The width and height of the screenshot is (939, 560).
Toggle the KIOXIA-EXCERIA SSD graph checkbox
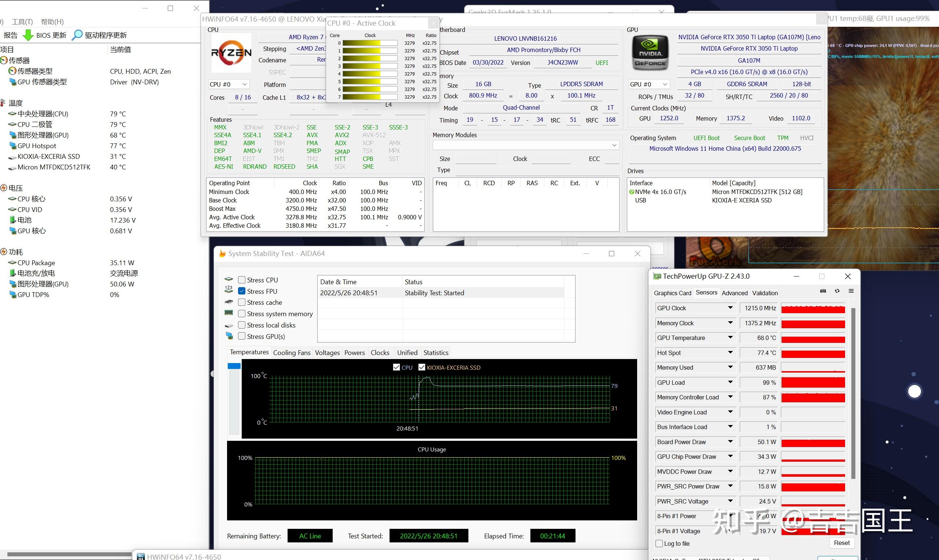click(x=422, y=367)
